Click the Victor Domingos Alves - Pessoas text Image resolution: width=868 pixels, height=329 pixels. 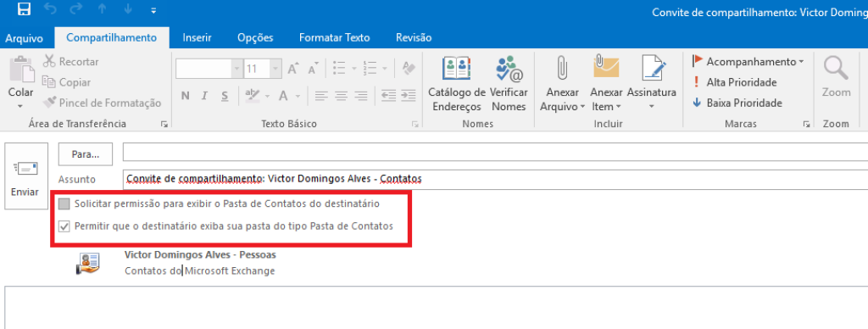pyautogui.click(x=200, y=254)
